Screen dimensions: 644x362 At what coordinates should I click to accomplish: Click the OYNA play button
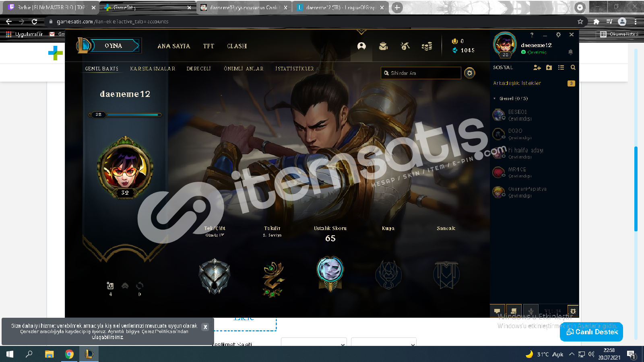pos(113,46)
